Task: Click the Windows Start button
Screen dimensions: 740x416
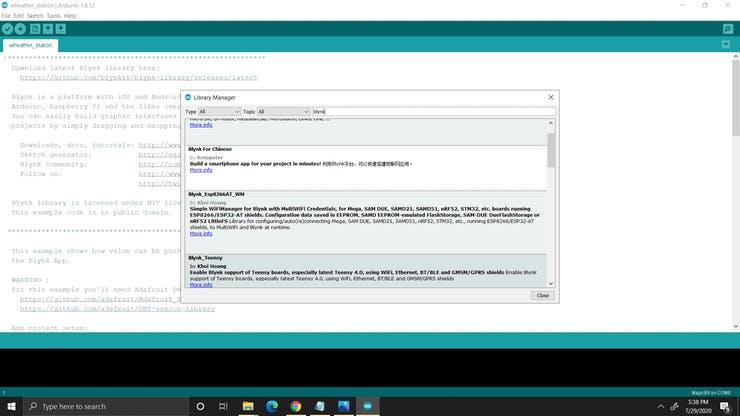Action: point(11,406)
